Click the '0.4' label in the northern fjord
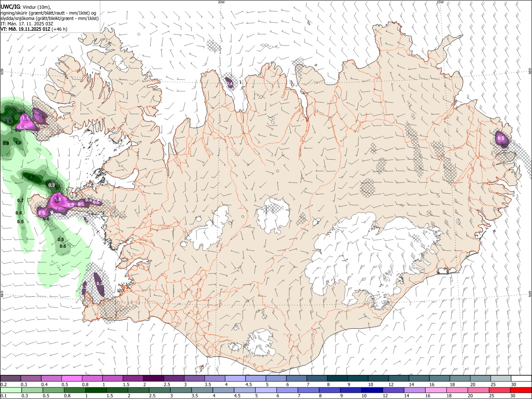 click(x=229, y=84)
